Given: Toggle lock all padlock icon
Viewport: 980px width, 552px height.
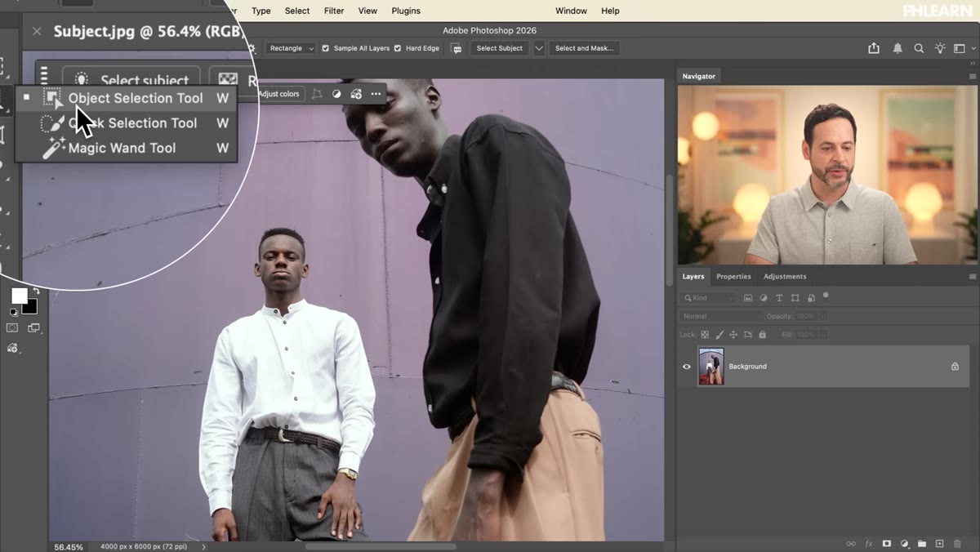Looking at the screenshot, I should (x=762, y=335).
